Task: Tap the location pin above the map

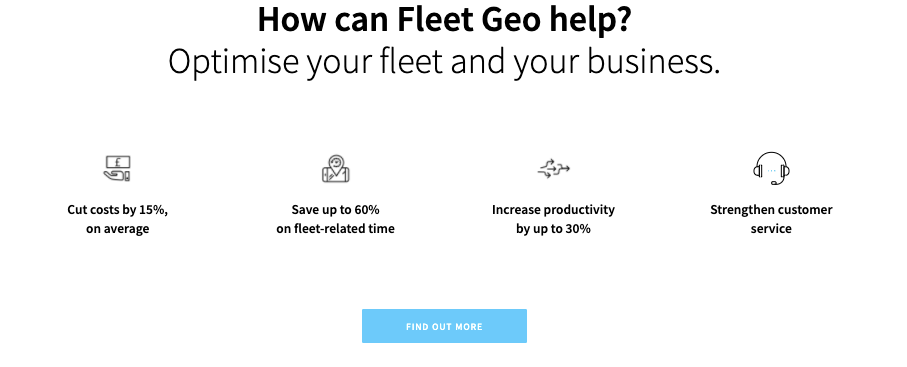Action: pyautogui.click(x=336, y=163)
